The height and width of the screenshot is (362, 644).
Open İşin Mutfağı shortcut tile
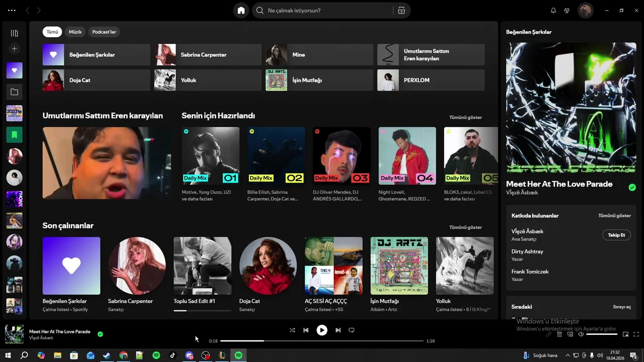coord(319,80)
